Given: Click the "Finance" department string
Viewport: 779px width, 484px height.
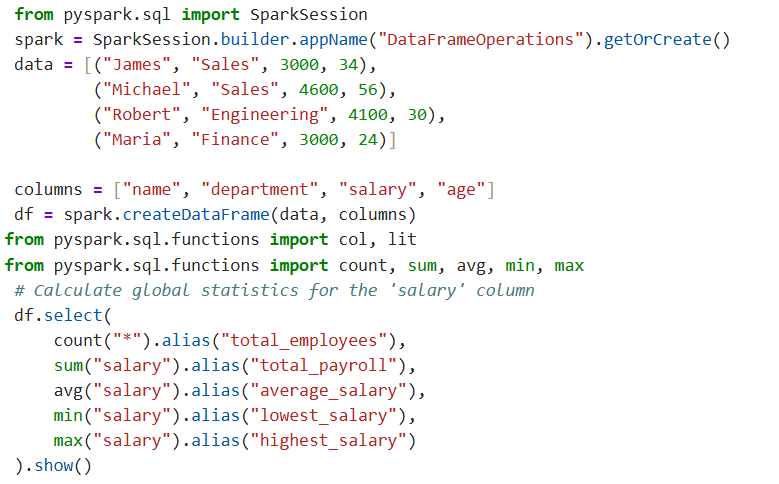Looking at the screenshot, I should click(235, 140).
